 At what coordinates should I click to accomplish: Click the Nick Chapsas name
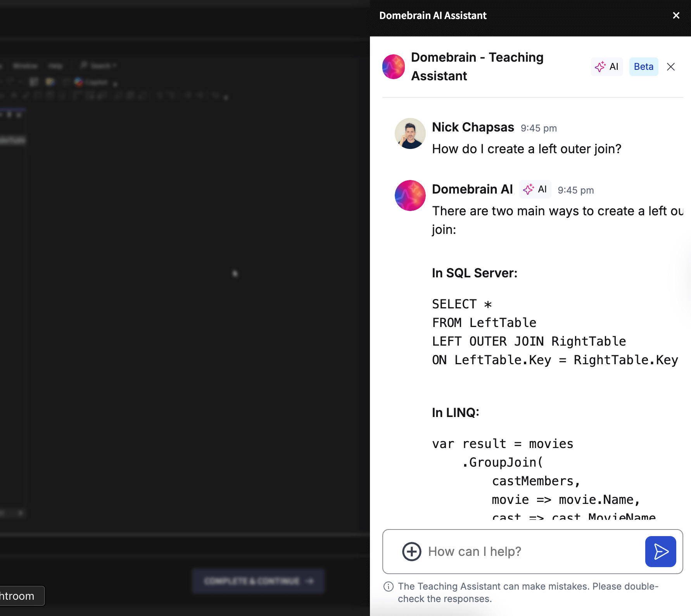[x=473, y=127]
